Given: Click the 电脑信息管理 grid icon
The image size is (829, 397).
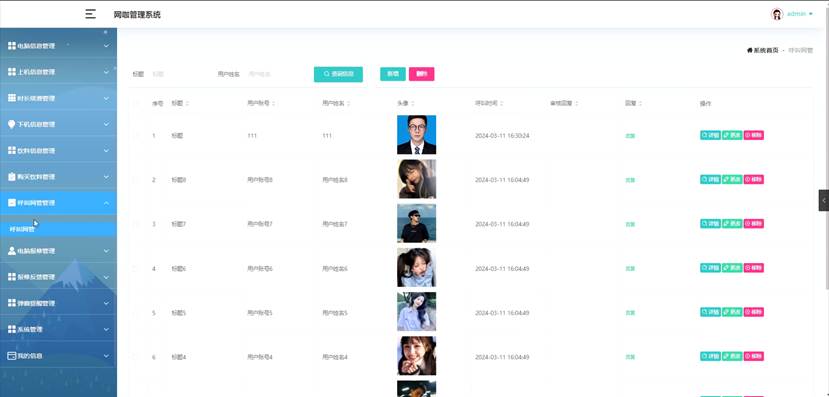Looking at the screenshot, I should click(12, 46).
